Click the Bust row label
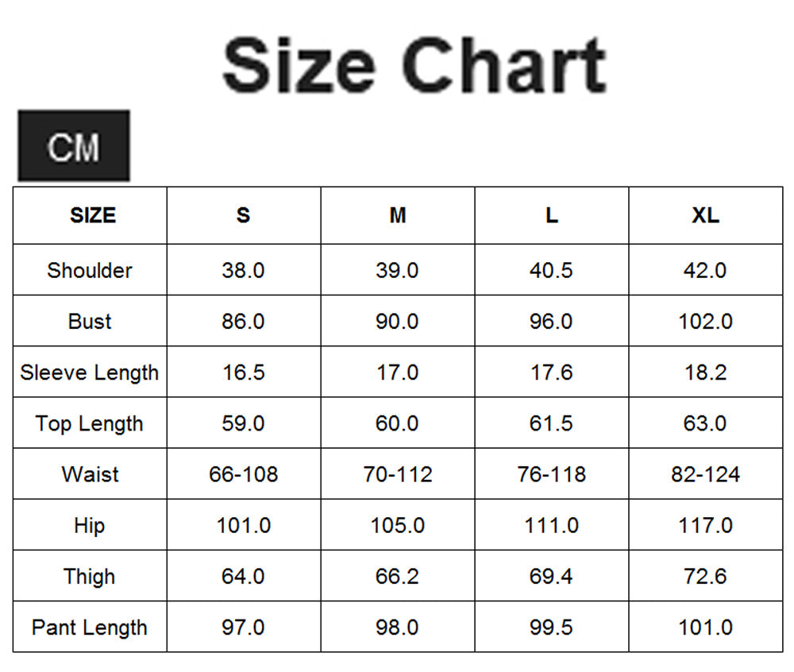The image size is (794, 672). 91,321
